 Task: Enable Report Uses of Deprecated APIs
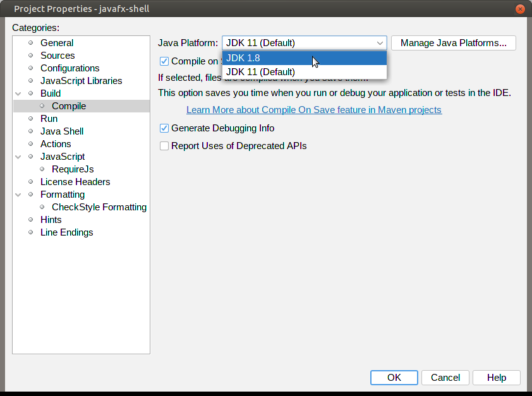coord(164,146)
